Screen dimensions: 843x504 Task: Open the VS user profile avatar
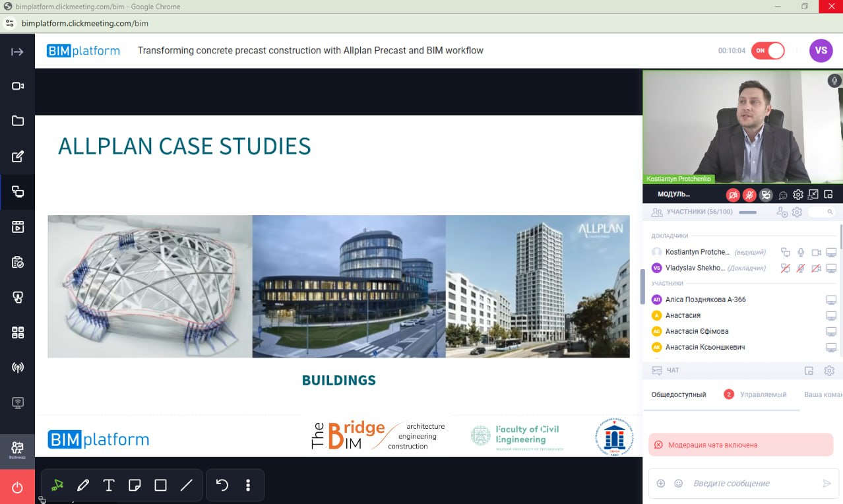821,51
